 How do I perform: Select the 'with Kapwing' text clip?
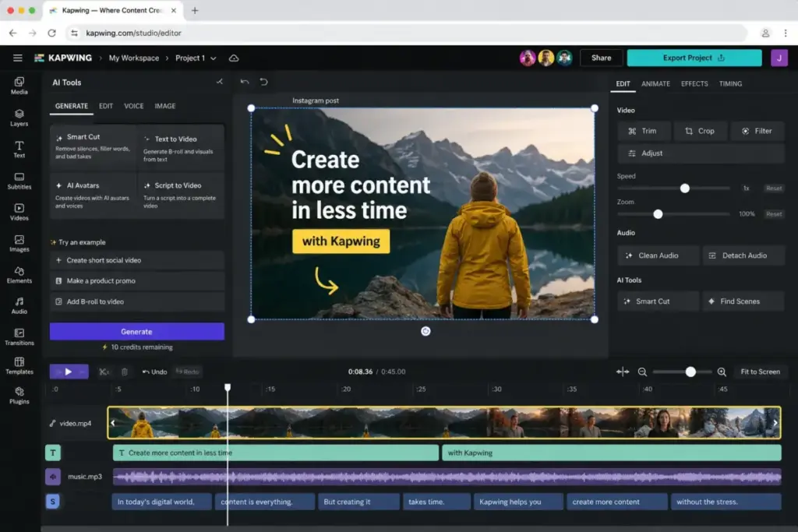point(611,453)
